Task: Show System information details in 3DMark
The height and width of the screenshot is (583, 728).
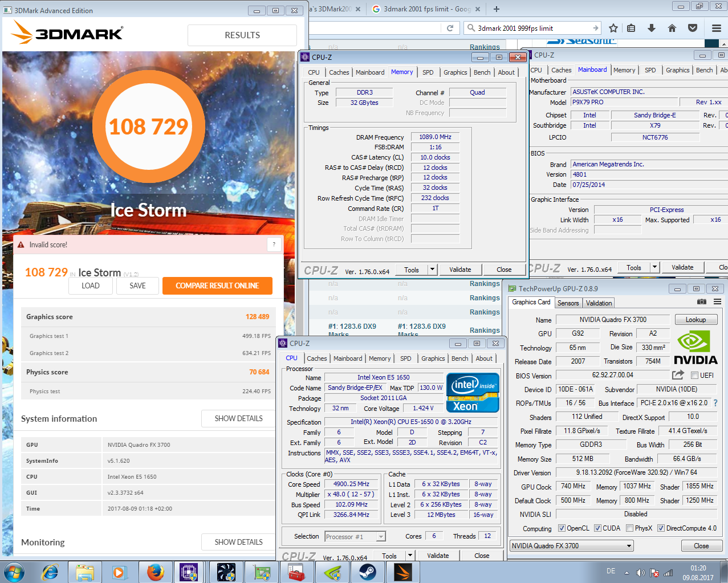Action: [x=238, y=418]
